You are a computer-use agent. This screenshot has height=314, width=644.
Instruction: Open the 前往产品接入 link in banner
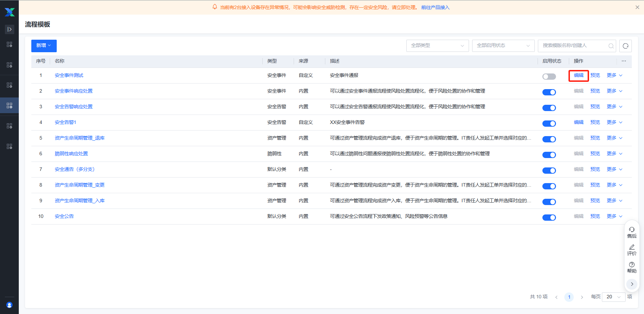(435, 7)
